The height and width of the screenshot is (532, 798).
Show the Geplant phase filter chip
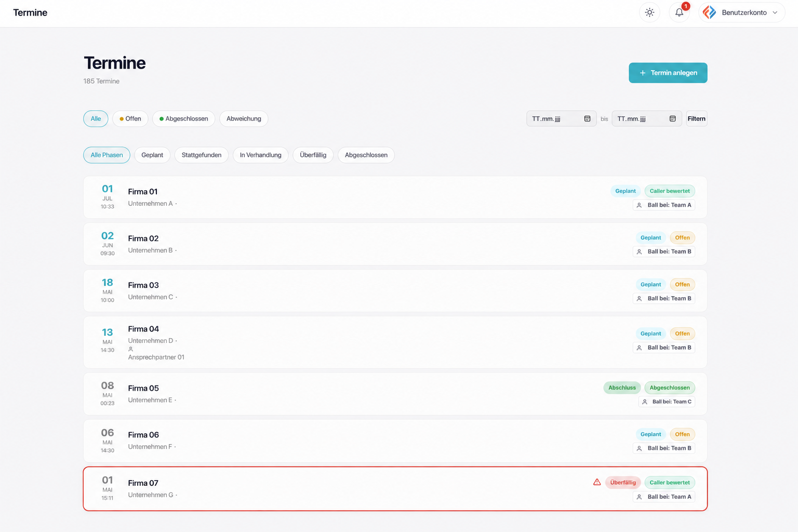point(152,155)
